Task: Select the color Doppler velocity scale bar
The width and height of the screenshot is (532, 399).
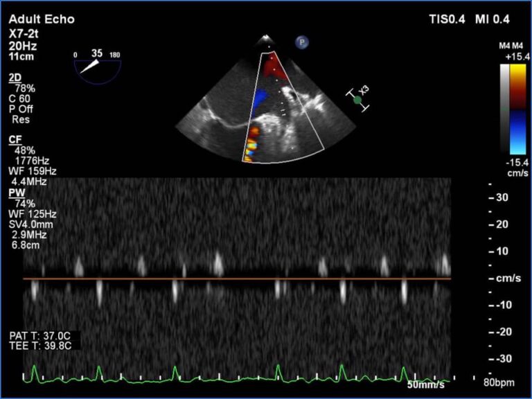Action: 517,107
